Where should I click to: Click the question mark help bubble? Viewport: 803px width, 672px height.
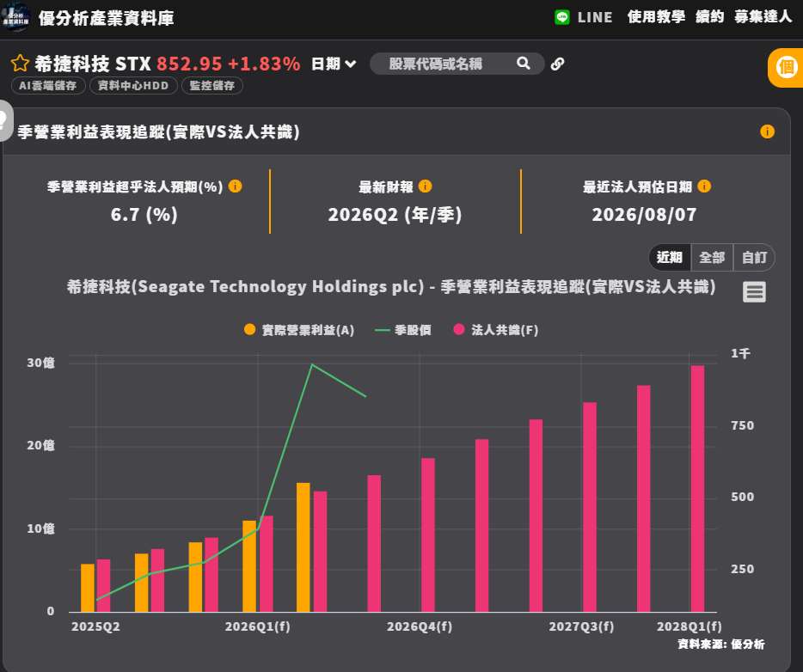click(4, 120)
